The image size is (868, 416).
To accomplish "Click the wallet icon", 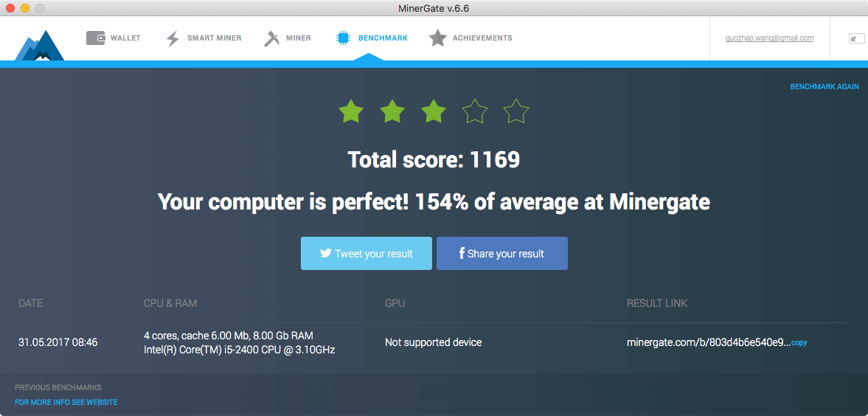I will pos(96,38).
